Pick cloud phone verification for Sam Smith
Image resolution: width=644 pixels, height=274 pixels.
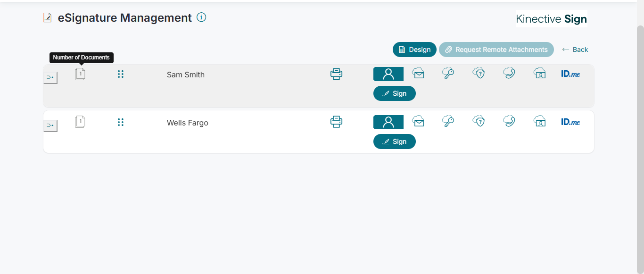click(x=509, y=73)
